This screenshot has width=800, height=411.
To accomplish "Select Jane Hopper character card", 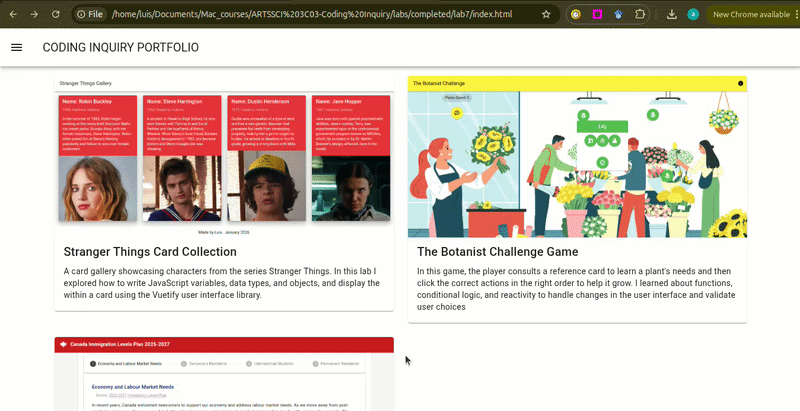I will 351,158.
